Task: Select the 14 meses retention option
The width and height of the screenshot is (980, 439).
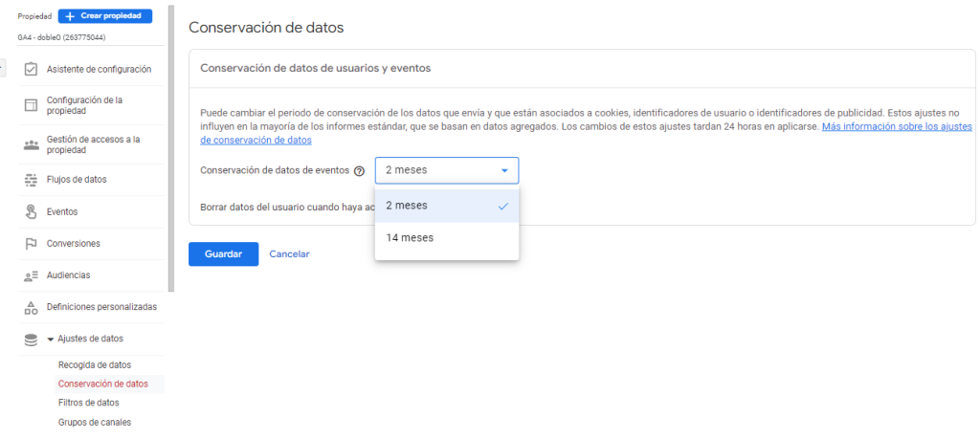Action: (x=410, y=238)
